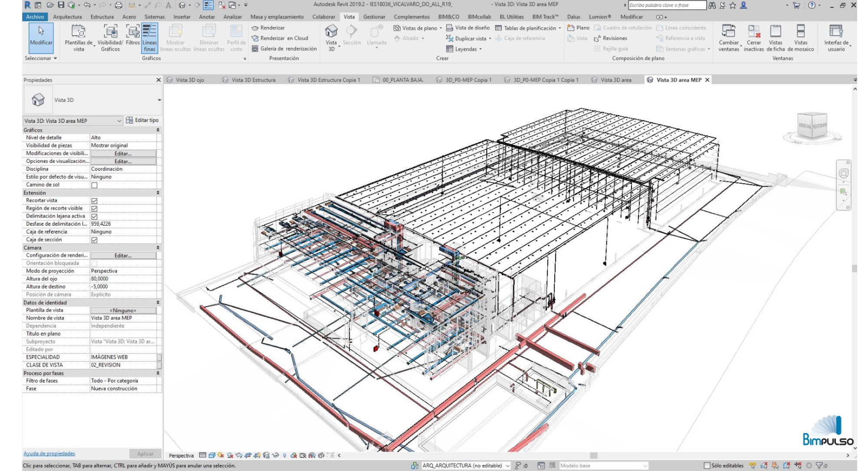Collapse the Gráficos properties section

(x=158, y=130)
